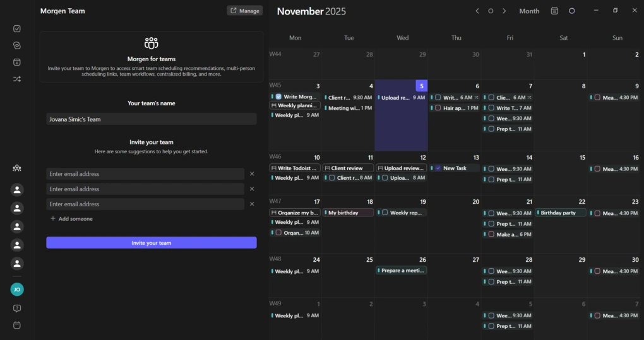Image resolution: width=644 pixels, height=340 pixels.
Task: Open the shuffle workflows icon in the sidebar
Action: click(17, 79)
